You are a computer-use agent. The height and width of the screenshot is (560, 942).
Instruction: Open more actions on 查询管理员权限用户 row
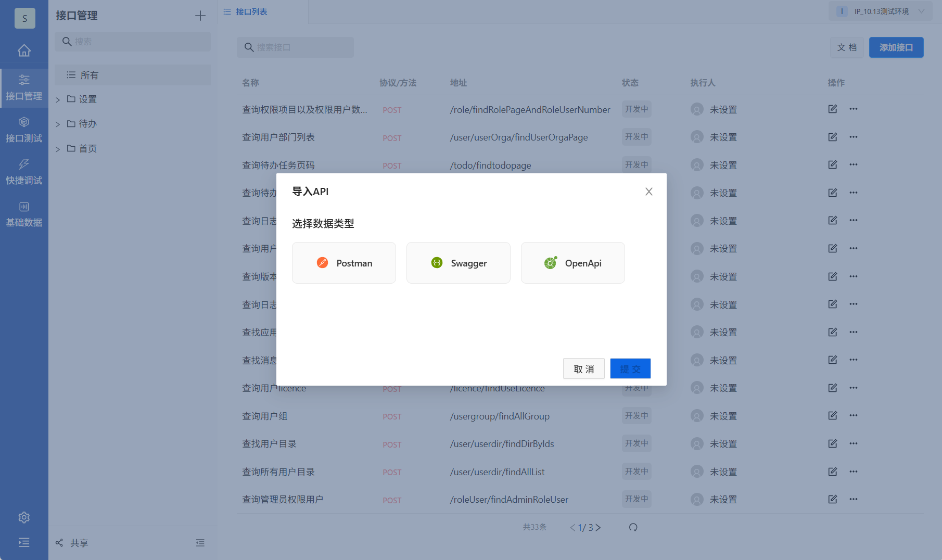pos(853,499)
